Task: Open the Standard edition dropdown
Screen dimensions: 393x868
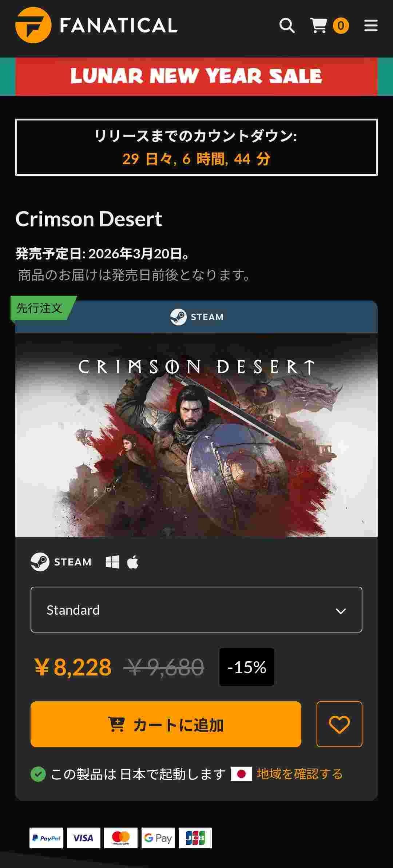Action: click(x=196, y=610)
